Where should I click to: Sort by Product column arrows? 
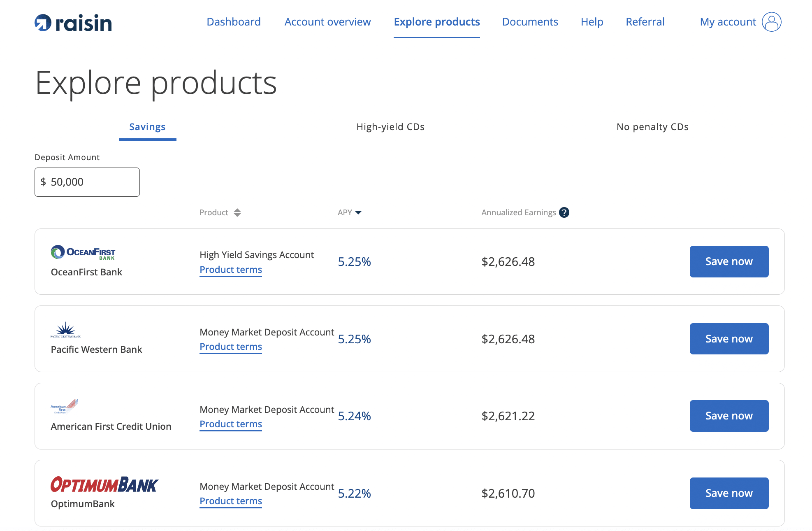coord(237,212)
